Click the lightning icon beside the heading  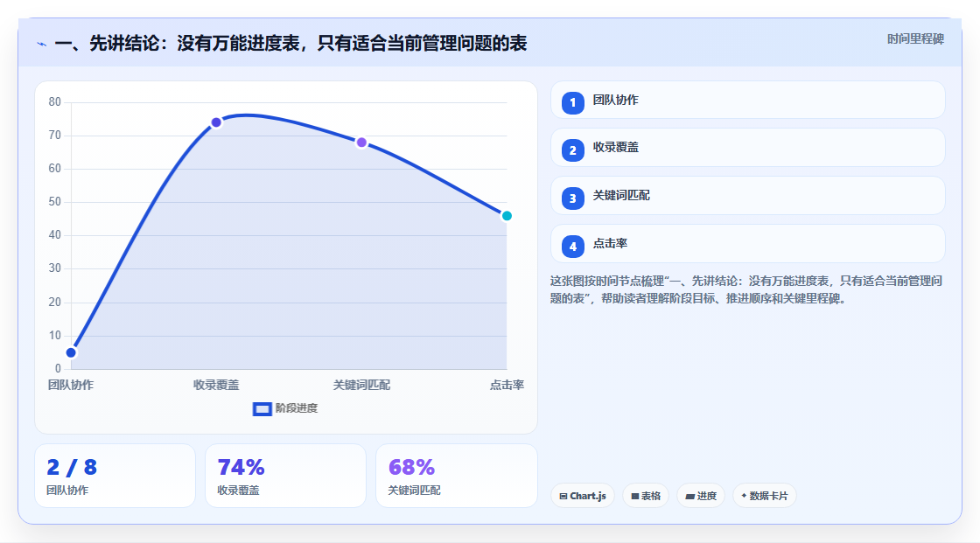(x=42, y=44)
